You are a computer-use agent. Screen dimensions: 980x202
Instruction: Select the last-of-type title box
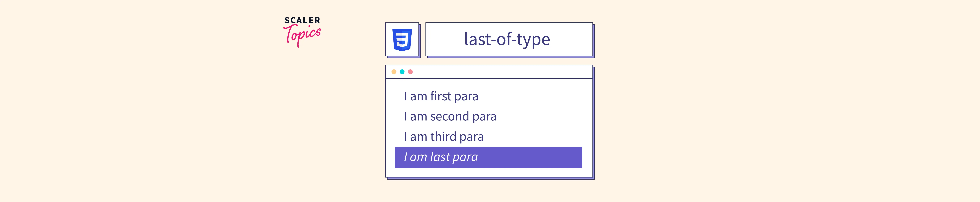point(509,39)
